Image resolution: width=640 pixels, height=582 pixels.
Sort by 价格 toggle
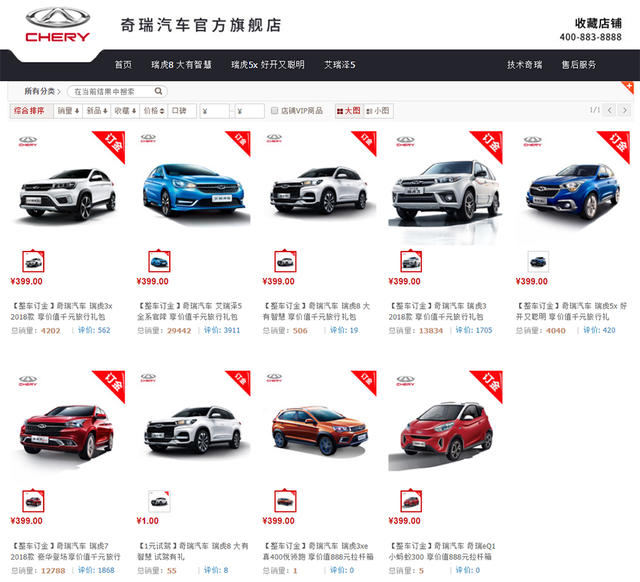coord(153,111)
